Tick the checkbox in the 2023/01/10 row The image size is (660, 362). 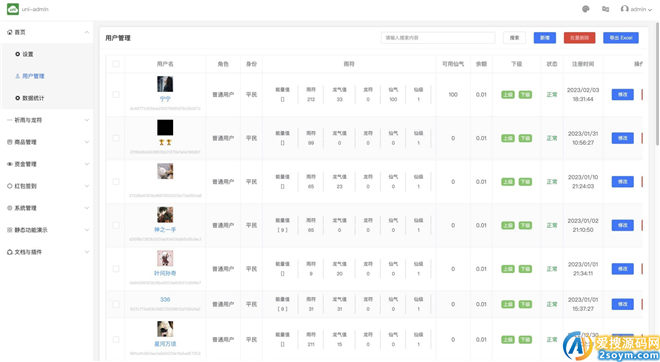point(116,182)
